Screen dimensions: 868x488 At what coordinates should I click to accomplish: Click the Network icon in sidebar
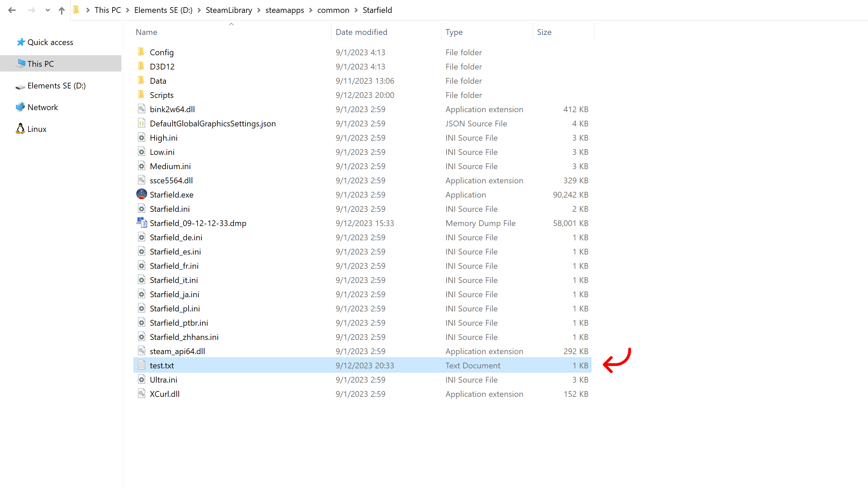click(20, 107)
